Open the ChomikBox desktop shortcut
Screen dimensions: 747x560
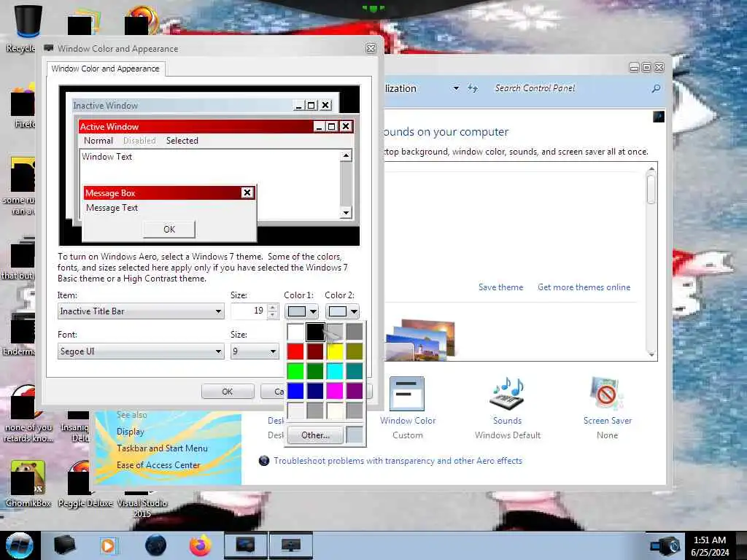click(x=28, y=483)
